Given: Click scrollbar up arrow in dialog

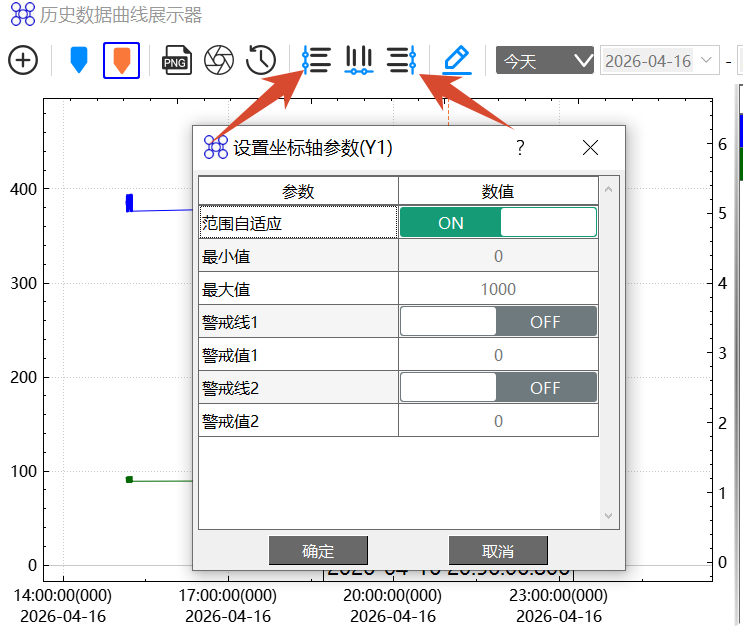Looking at the screenshot, I should 609,189.
